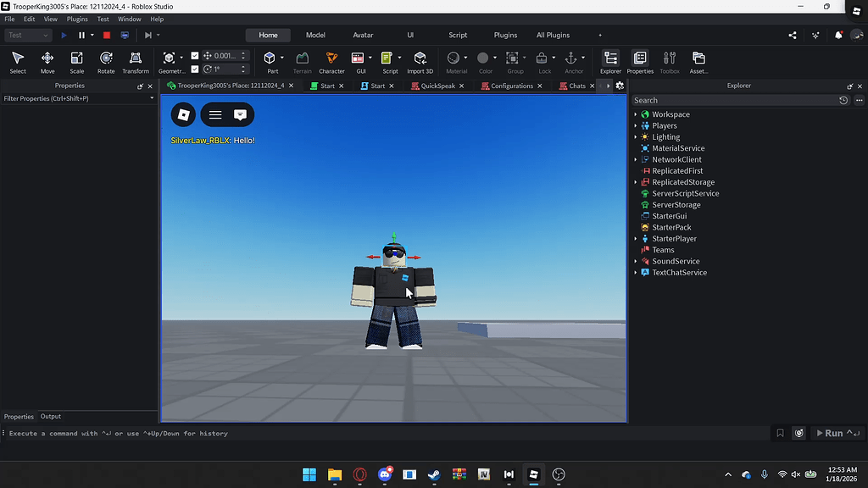The height and width of the screenshot is (488, 868).
Task: Open the Asset Manager
Action: (x=698, y=59)
